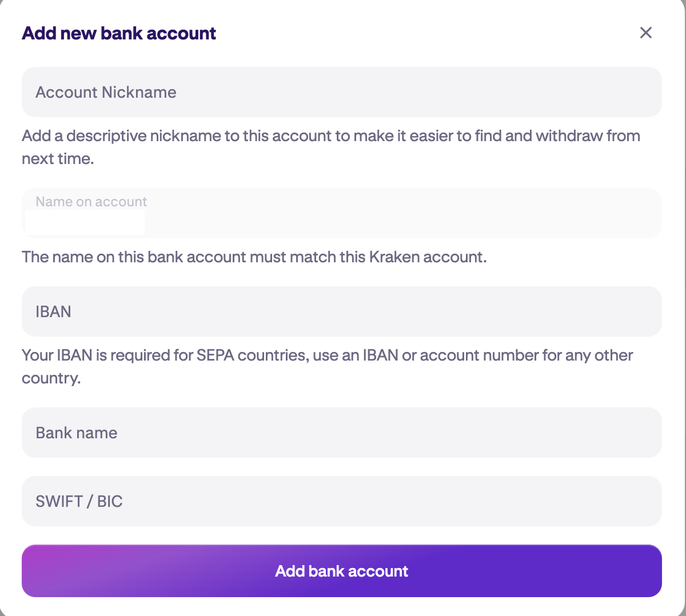Click the IBAN explanation text for SEPA countries
This screenshot has height=616, width=686.
pos(327,366)
